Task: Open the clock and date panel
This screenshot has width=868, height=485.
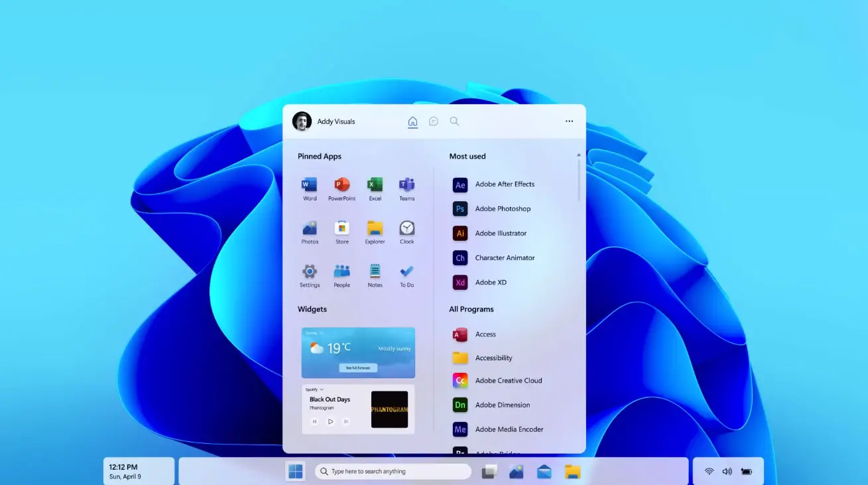Action: click(x=139, y=471)
